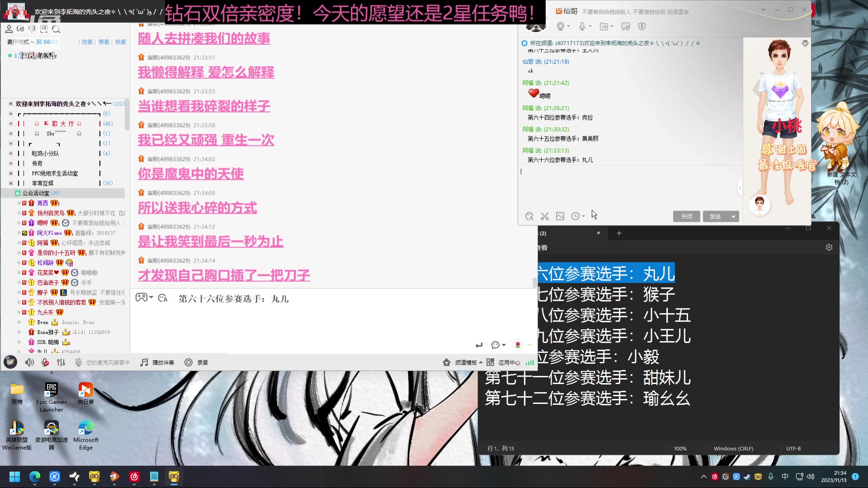Click the 关闭 button in 仙哥 chat
868x488 pixels.
pyautogui.click(x=686, y=216)
